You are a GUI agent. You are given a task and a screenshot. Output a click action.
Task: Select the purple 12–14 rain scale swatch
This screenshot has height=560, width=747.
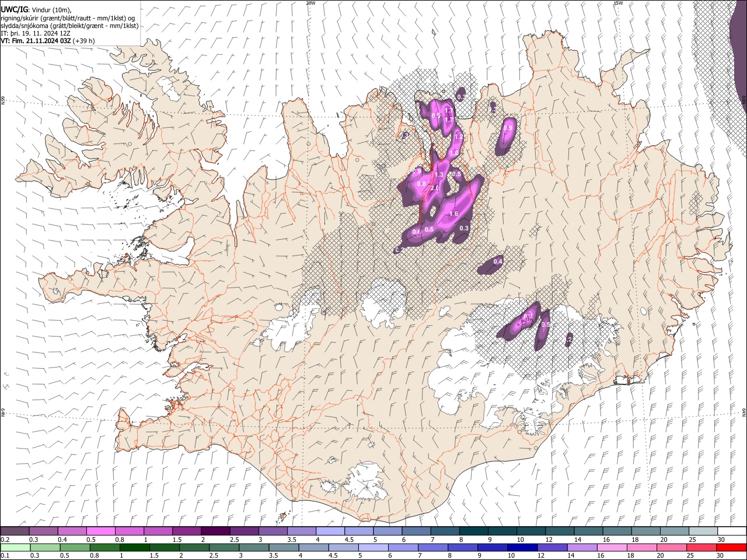coord(551,547)
